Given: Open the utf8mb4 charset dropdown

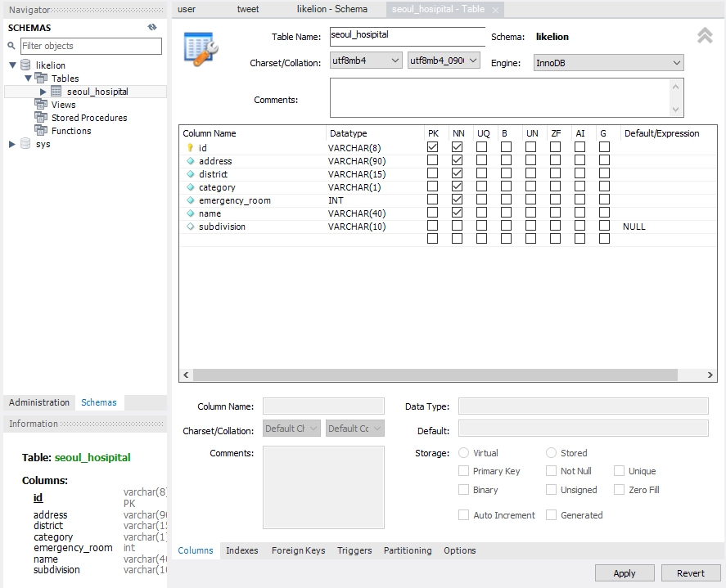Looking at the screenshot, I should pos(366,61).
